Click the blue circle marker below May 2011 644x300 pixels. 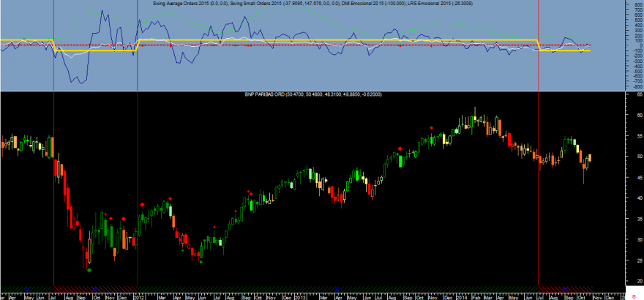pos(27,289)
